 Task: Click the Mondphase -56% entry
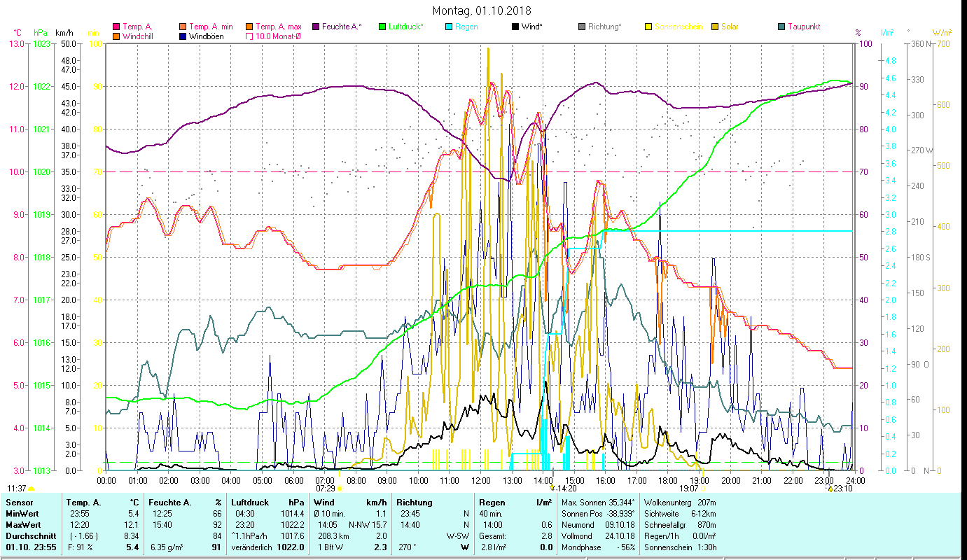599,547
